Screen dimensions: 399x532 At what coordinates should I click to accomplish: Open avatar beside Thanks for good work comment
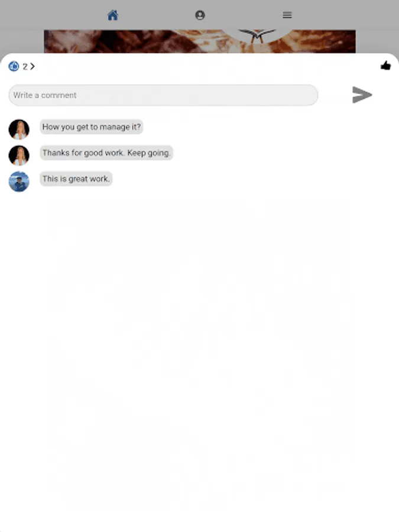[19, 155]
